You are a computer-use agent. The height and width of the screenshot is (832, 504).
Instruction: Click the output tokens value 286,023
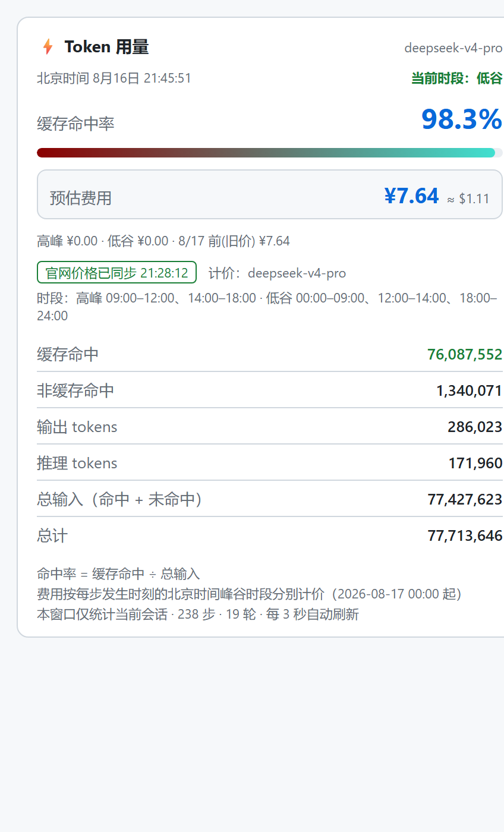pyautogui.click(x=475, y=427)
